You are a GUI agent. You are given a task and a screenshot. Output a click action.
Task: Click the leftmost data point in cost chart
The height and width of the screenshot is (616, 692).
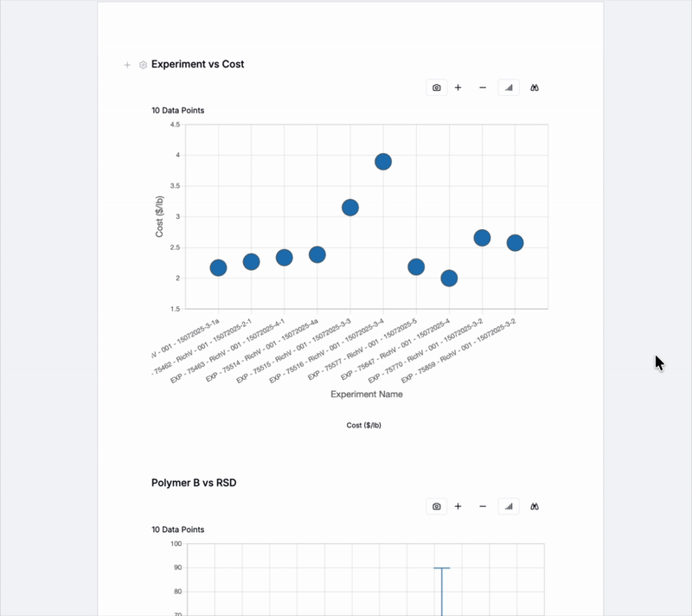[218, 268]
